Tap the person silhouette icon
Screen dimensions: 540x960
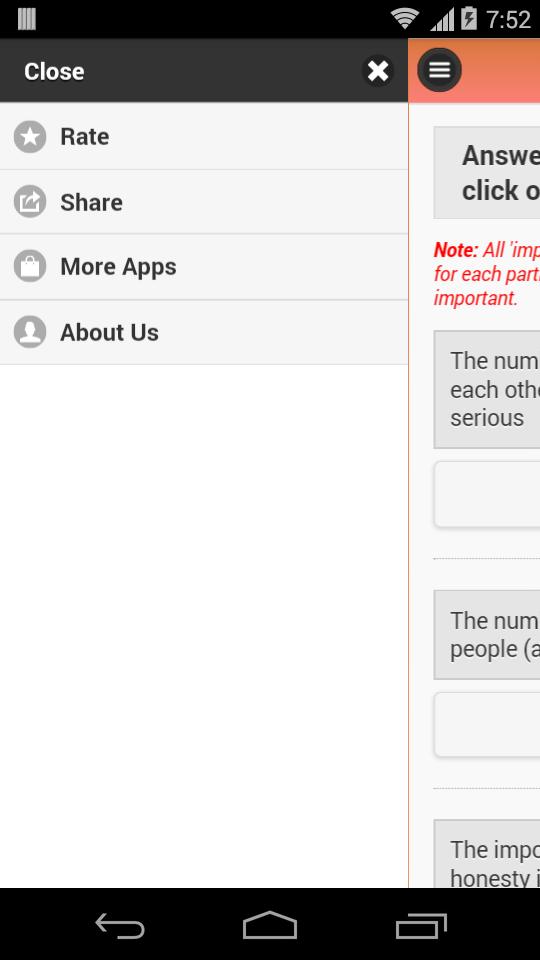click(30, 332)
